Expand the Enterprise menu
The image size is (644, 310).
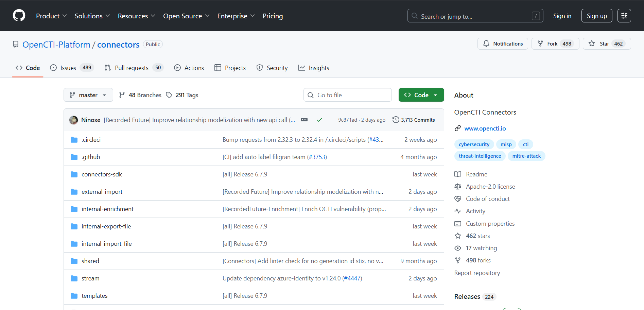236,16
